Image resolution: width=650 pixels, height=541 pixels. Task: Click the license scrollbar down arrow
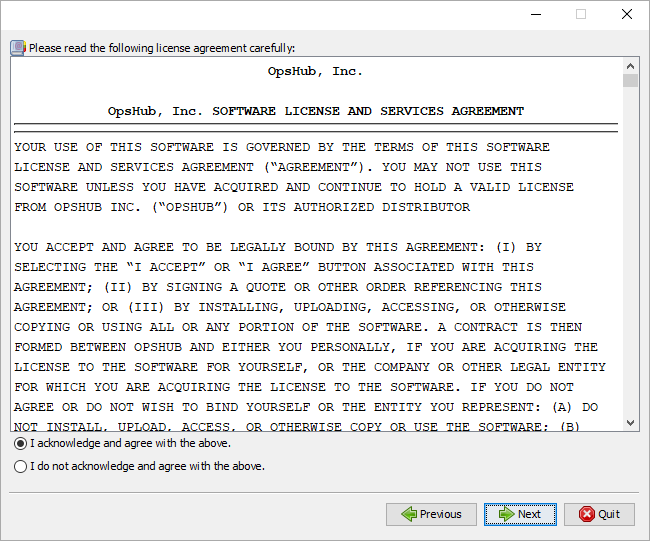pyautogui.click(x=630, y=423)
